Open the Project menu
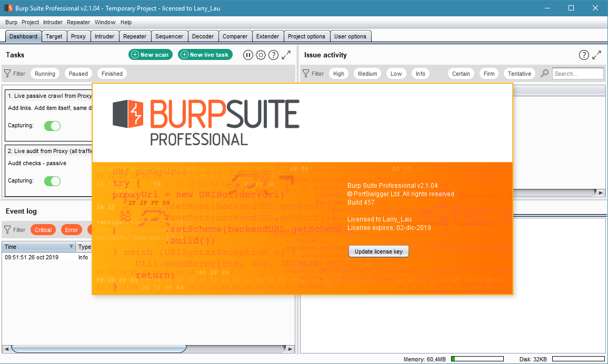The width and height of the screenshot is (608, 364). (x=30, y=22)
